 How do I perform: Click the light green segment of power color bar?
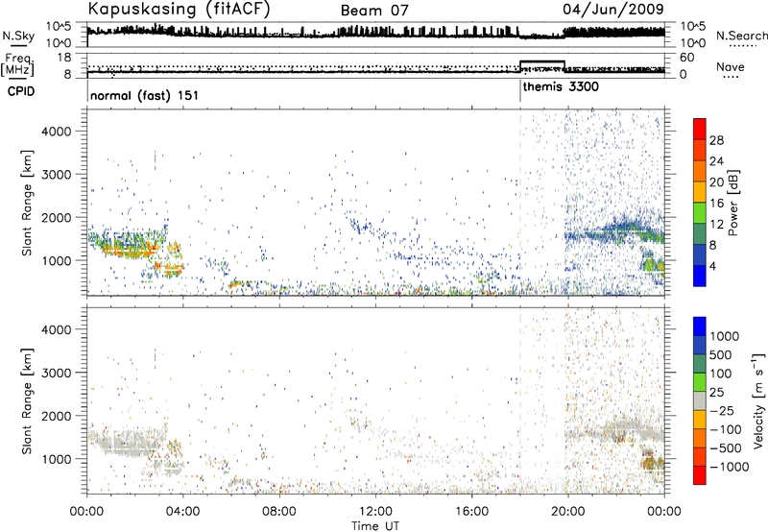[x=700, y=213]
